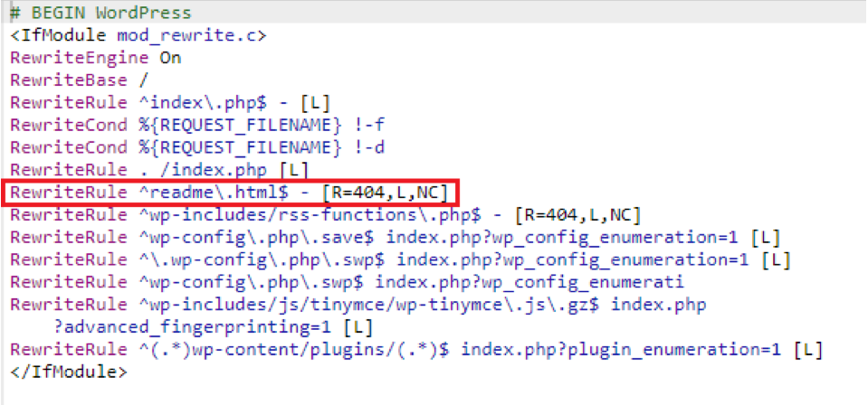Image resolution: width=868 pixels, height=405 pixels.
Task: Click the wp-content/plugins RewriteRule line
Action: tap(417, 350)
